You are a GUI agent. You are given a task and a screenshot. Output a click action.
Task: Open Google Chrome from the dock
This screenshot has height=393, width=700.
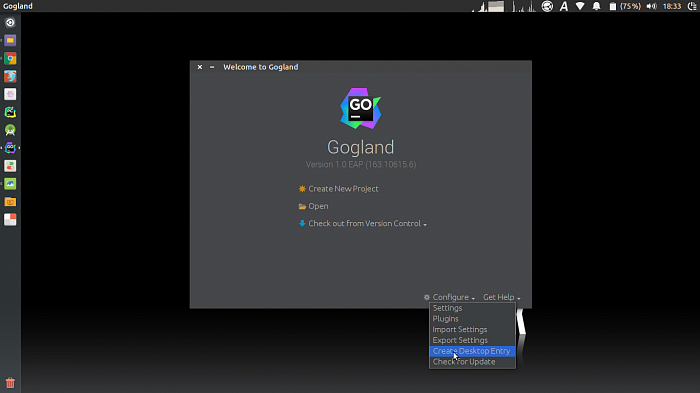10,59
